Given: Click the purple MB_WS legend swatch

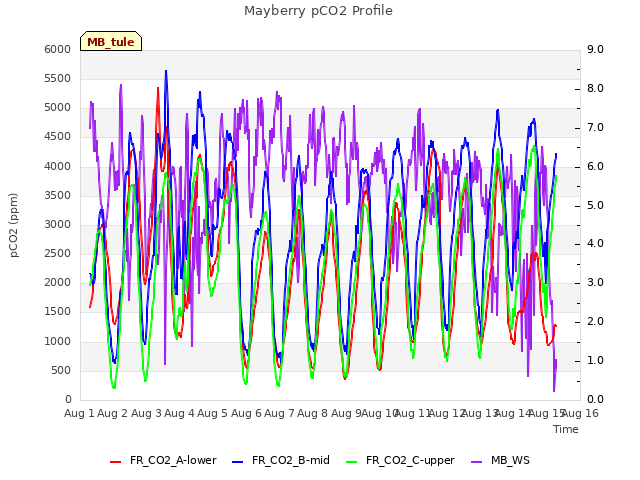Looking at the screenshot, I should (477, 462).
